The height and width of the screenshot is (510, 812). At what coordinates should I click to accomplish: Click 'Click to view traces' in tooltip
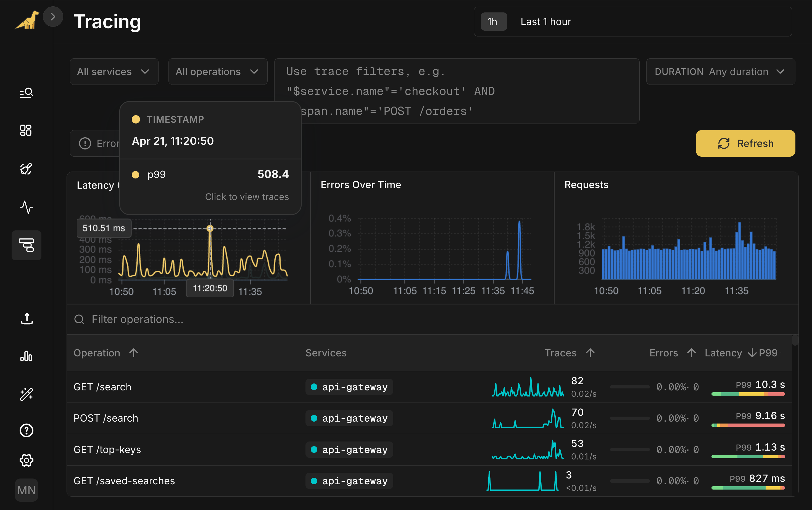point(247,197)
